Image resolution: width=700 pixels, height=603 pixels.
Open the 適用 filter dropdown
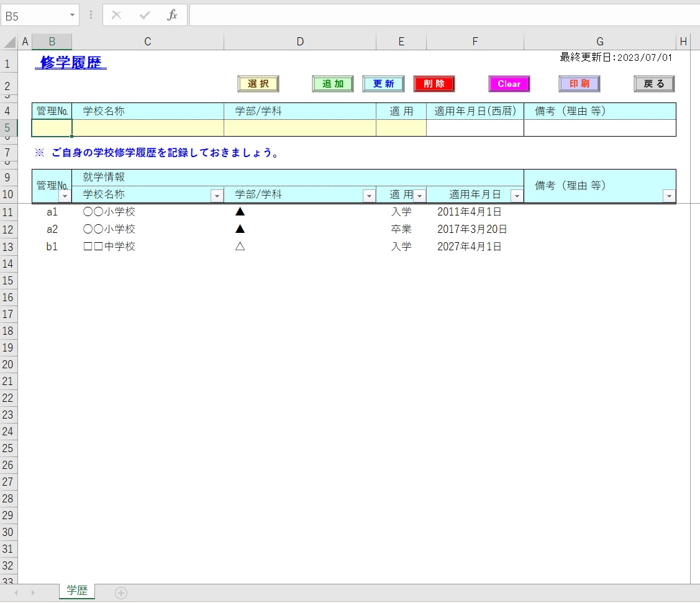tap(420, 196)
